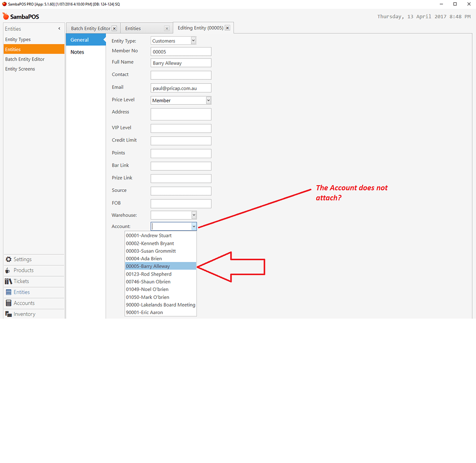Open Entity Types from the left navigation
Viewport: 476px width, 463px height.
(19, 39)
